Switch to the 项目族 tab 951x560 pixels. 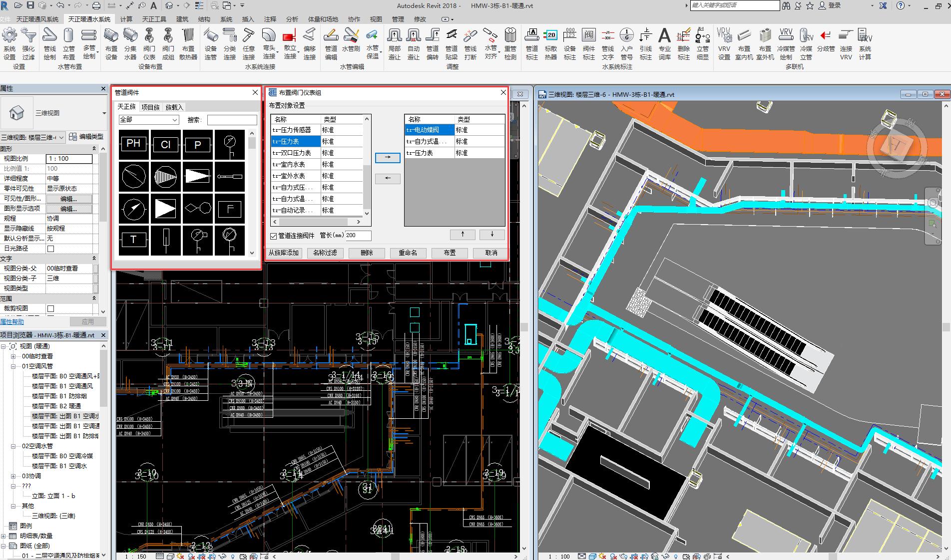[x=150, y=107]
